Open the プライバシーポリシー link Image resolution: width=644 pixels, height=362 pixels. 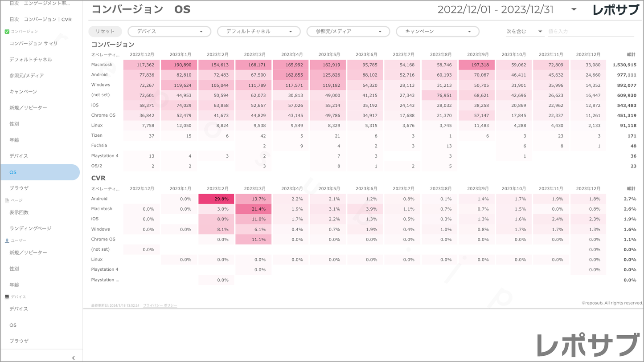pyautogui.click(x=160, y=305)
